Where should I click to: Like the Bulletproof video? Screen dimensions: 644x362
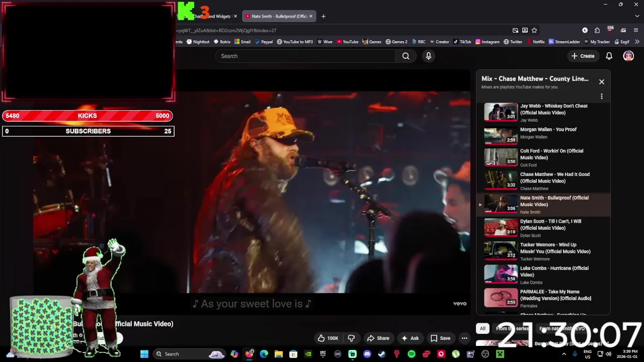pos(328,338)
